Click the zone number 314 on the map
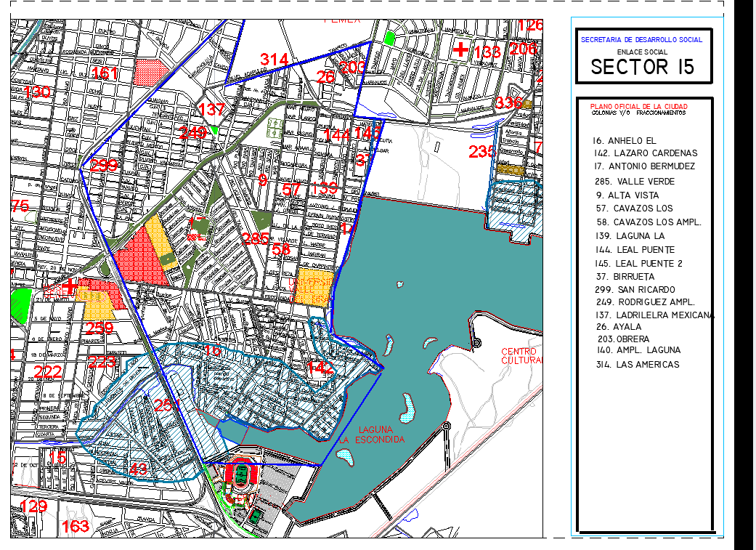756x550 pixels. coord(274,60)
